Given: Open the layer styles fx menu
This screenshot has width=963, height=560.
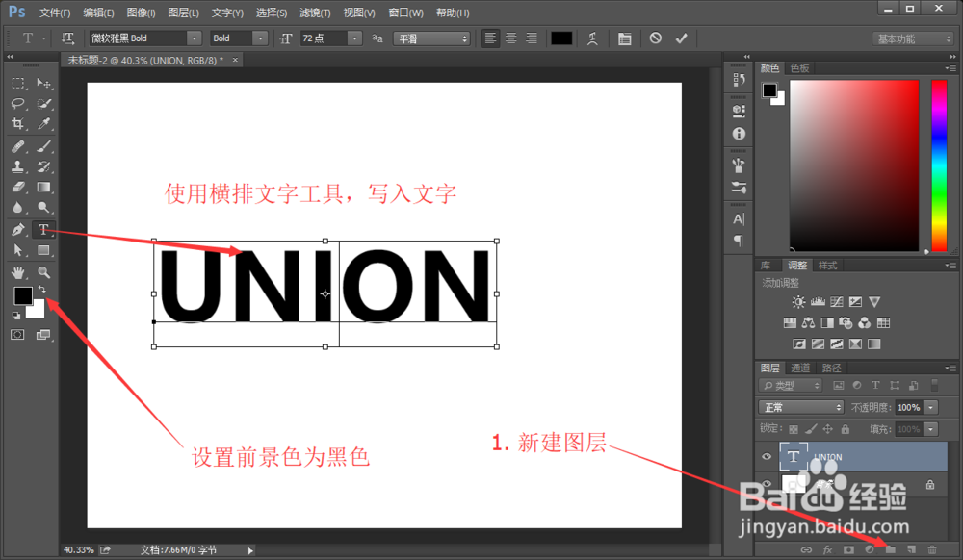Looking at the screenshot, I should [827, 549].
